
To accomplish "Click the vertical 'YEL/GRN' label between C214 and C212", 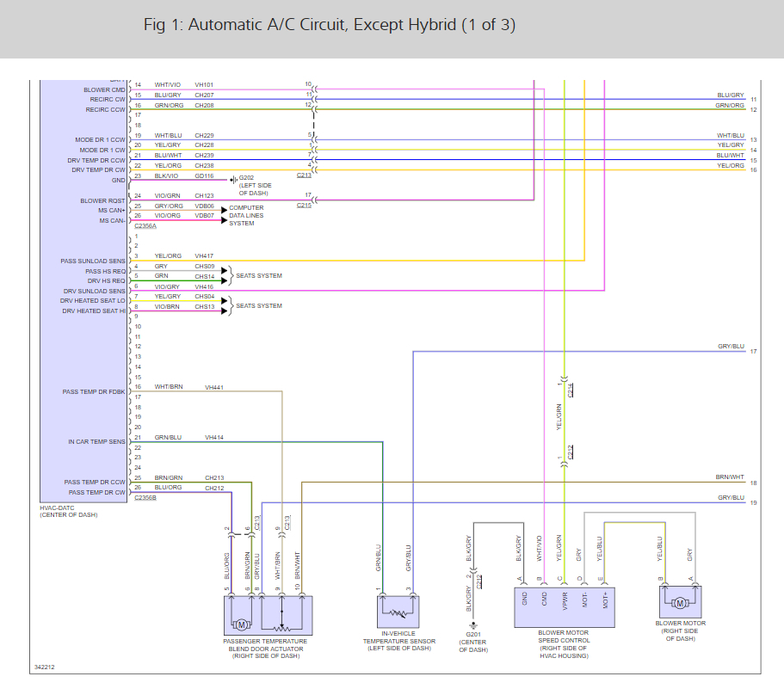I will pyautogui.click(x=559, y=417).
